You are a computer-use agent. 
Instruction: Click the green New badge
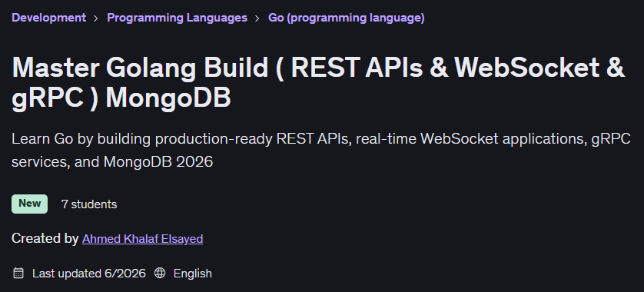(29, 204)
